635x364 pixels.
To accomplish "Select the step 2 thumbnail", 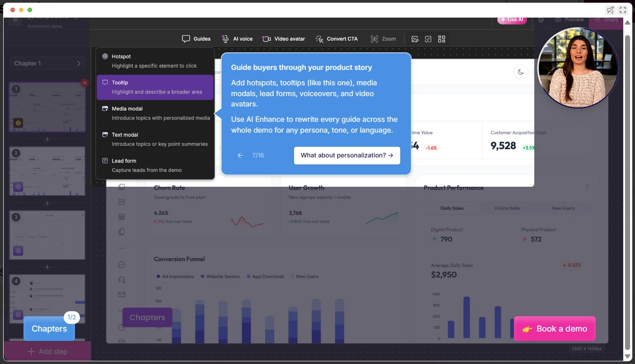I will pyautogui.click(x=47, y=171).
